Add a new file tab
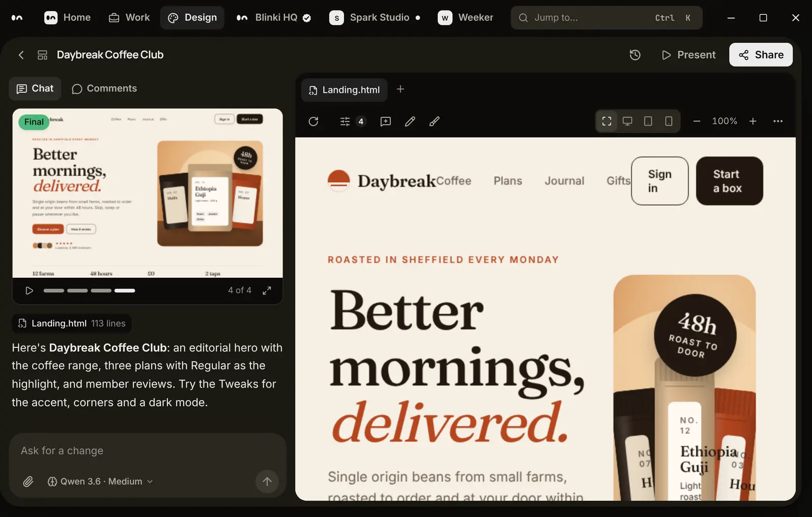Screen dimensions: 812x517 (400, 89)
